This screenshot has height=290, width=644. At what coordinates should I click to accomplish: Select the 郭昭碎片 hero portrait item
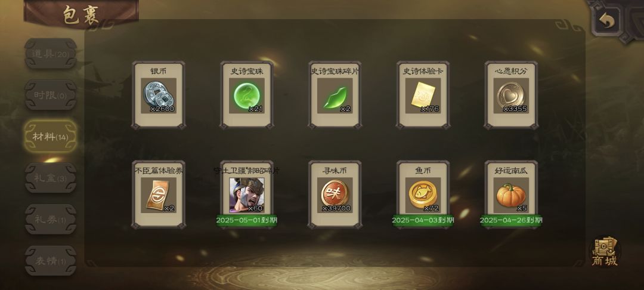pos(246,195)
